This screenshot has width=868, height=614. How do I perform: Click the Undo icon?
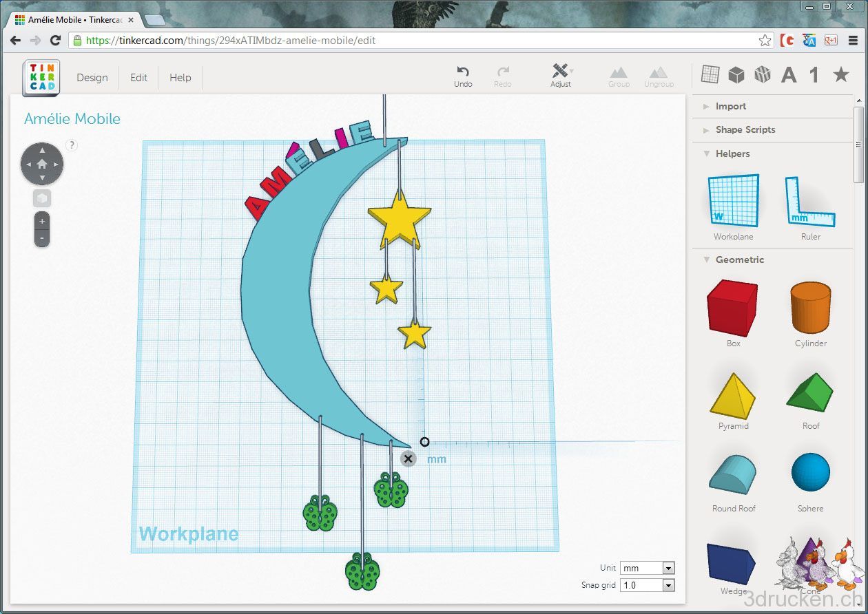pos(463,72)
